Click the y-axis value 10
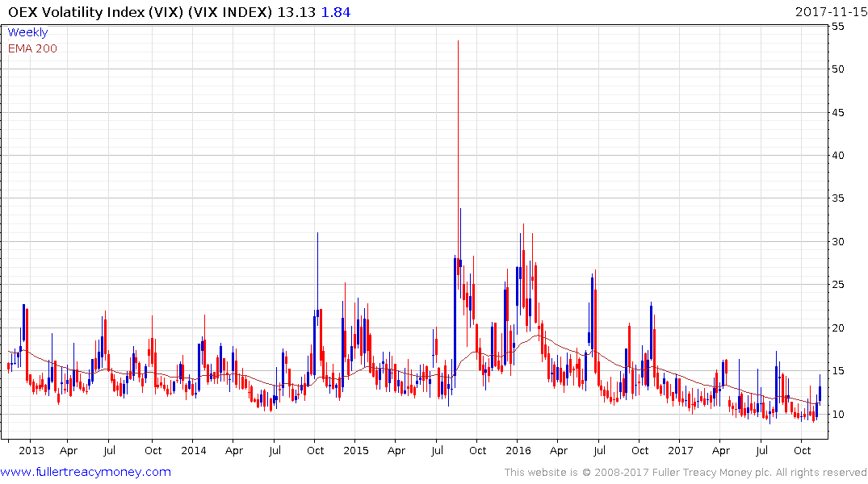The width and height of the screenshot is (868, 484). pyautogui.click(x=837, y=415)
